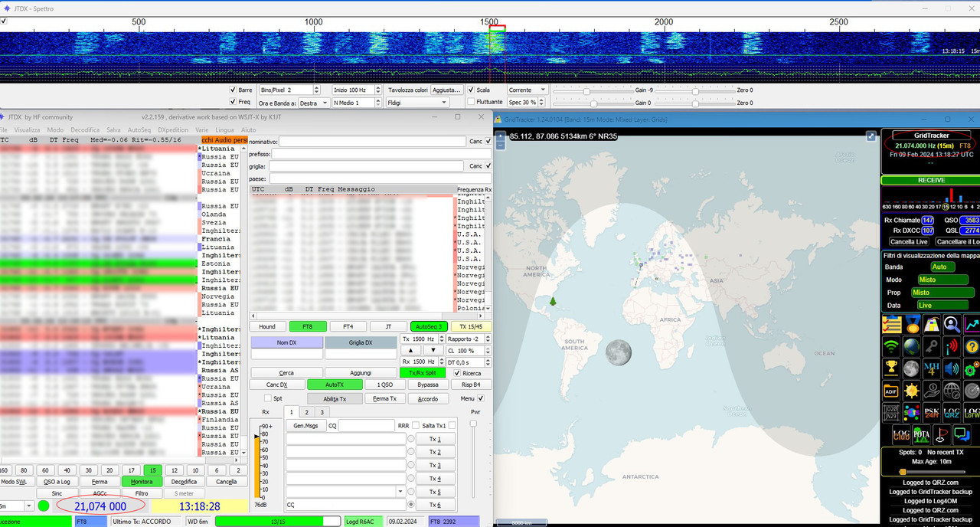This screenshot has height=527, width=980.
Task: Select the radio button next to Tx 1
Action: 411,439
